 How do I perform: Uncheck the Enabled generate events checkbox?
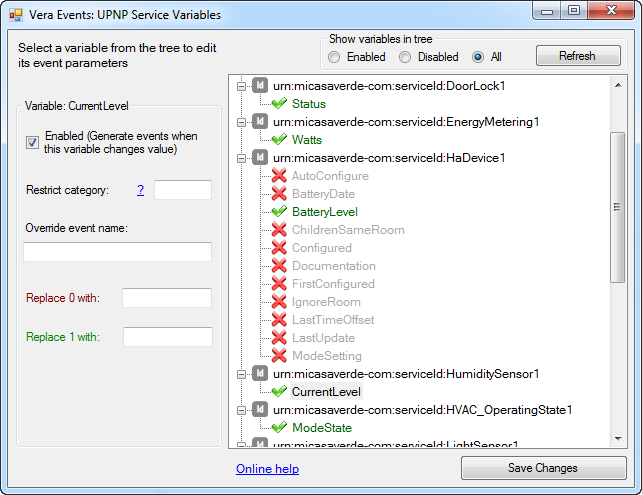coord(32,142)
